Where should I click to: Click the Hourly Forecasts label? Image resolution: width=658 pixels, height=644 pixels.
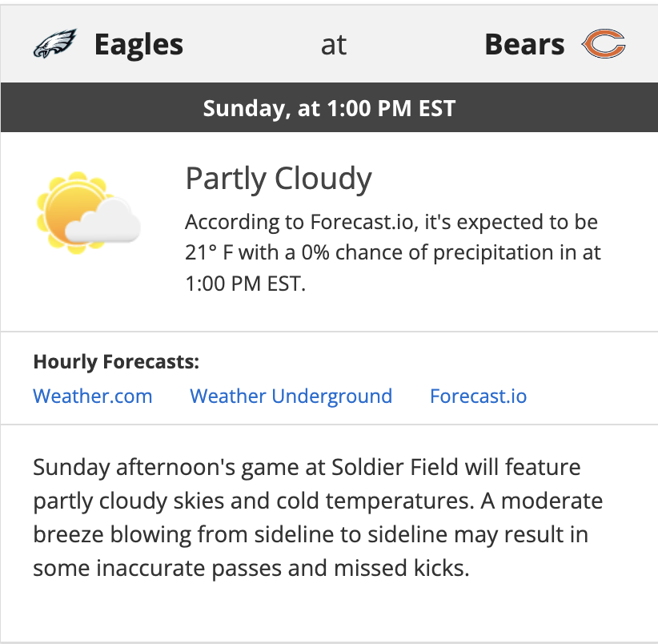coord(116,362)
